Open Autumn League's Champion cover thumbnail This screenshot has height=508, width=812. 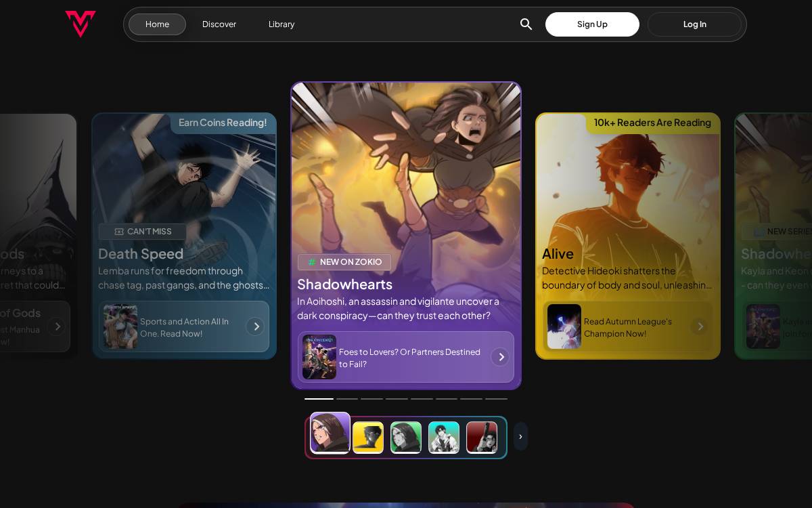564,326
